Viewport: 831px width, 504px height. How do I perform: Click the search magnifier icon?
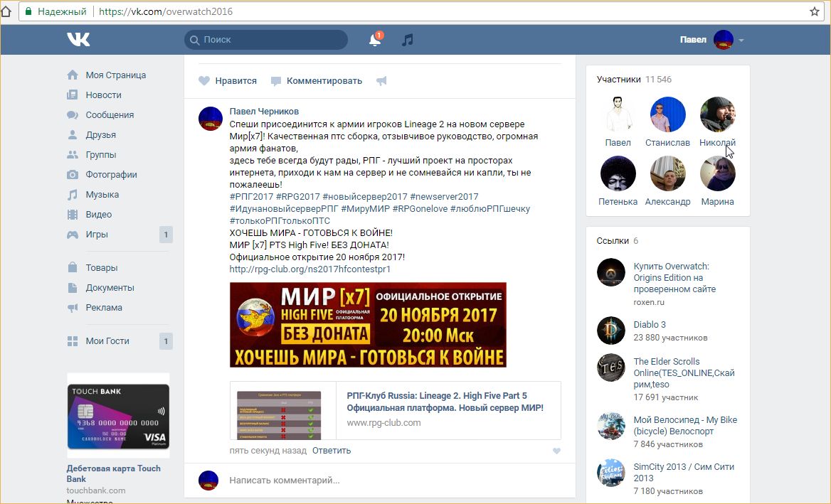pos(194,40)
